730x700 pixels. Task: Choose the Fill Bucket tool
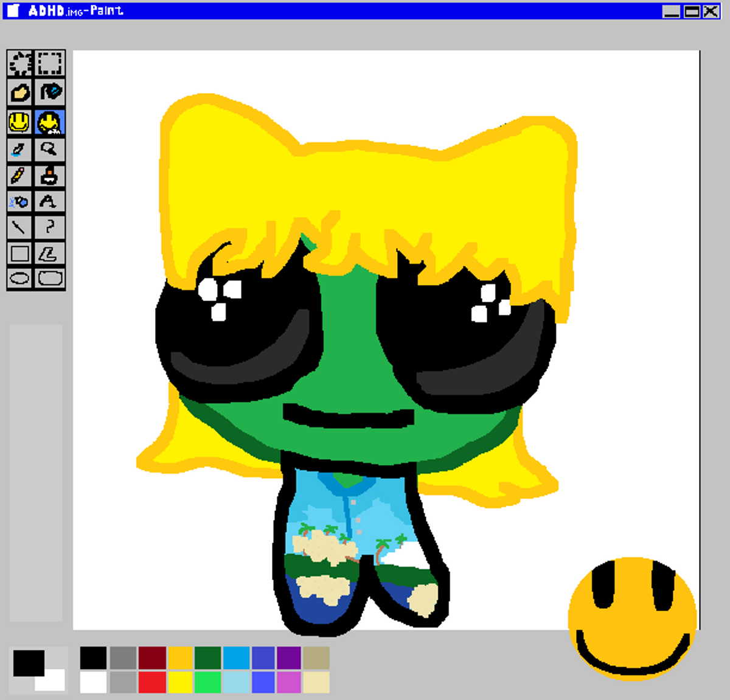click(x=50, y=92)
